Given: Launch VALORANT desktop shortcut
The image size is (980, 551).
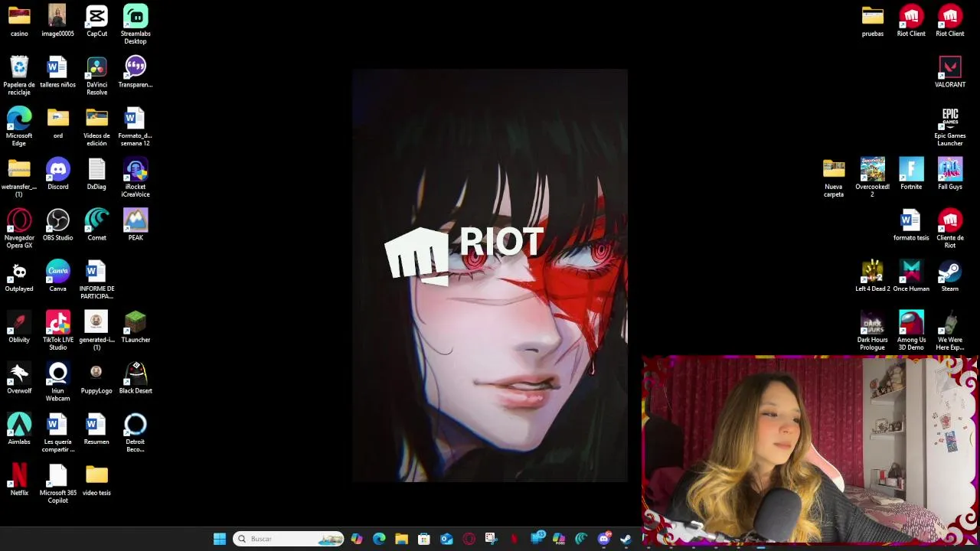Looking at the screenshot, I should (950, 72).
